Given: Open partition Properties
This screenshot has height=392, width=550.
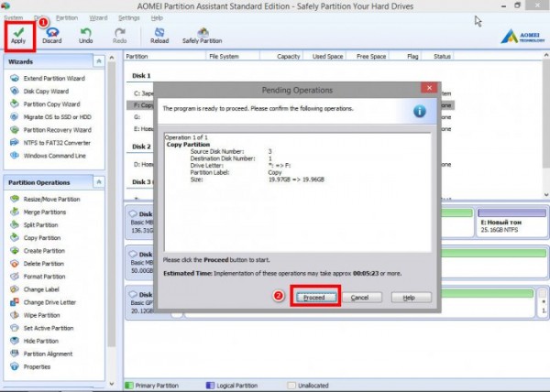Looking at the screenshot, I should tap(30, 366).
